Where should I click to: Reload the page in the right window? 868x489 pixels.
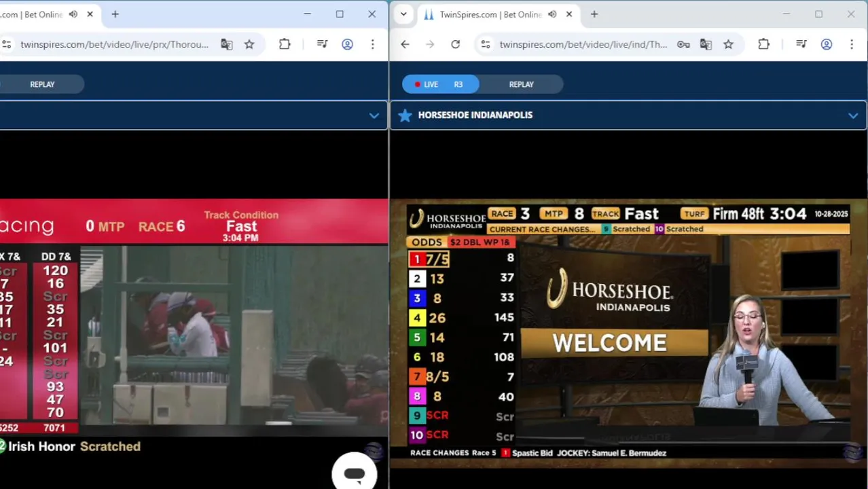click(x=455, y=44)
